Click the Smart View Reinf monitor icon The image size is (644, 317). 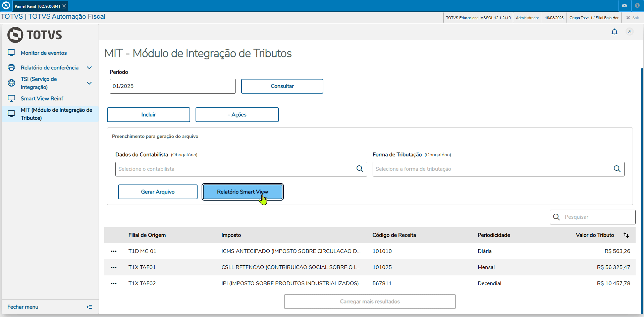pyautogui.click(x=11, y=98)
